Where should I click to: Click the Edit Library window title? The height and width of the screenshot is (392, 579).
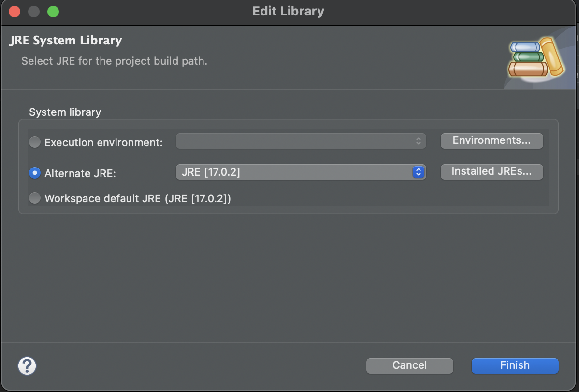pyautogui.click(x=289, y=11)
